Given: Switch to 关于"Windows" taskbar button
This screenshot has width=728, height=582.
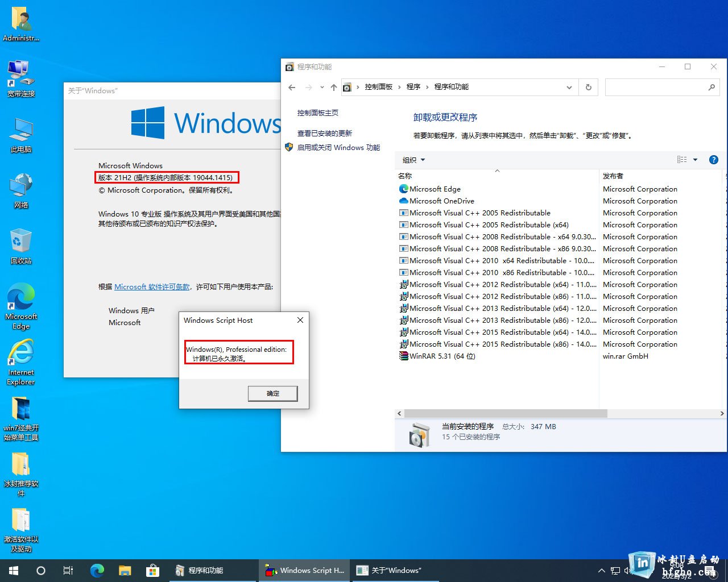Looking at the screenshot, I should (394, 571).
